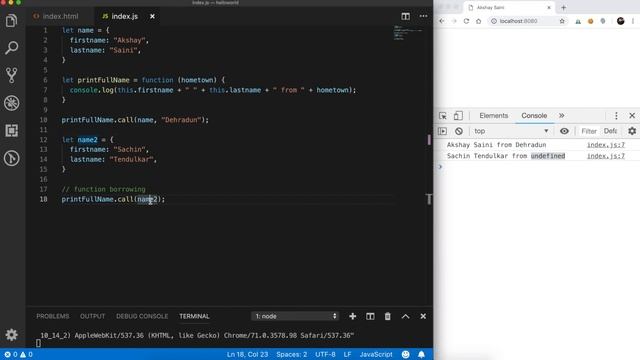Open index.js:7 link for the Sachin Tendulkar log
The height and width of the screenshot is (360, 640).
[x=606, y=156]
